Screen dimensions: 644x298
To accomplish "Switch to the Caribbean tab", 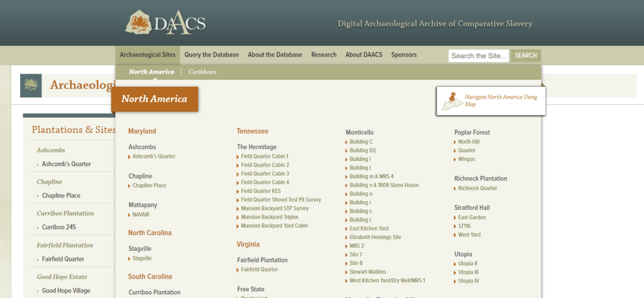I will [202, 72].
